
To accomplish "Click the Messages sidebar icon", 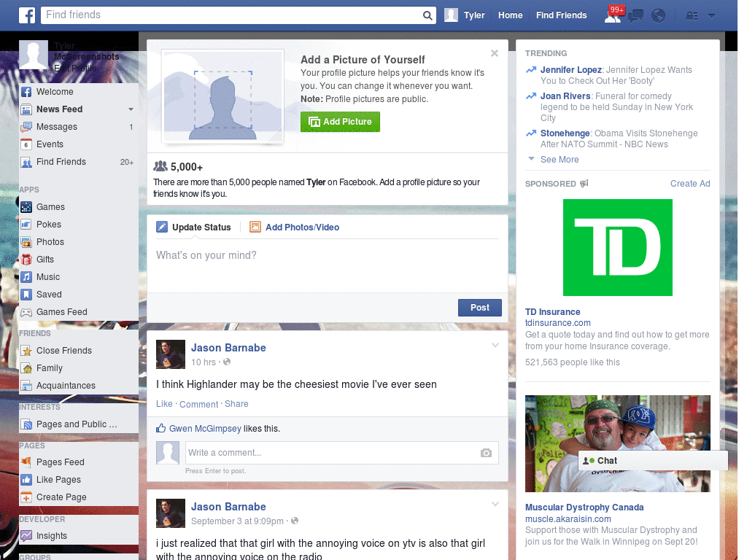I will click(26, 127).
